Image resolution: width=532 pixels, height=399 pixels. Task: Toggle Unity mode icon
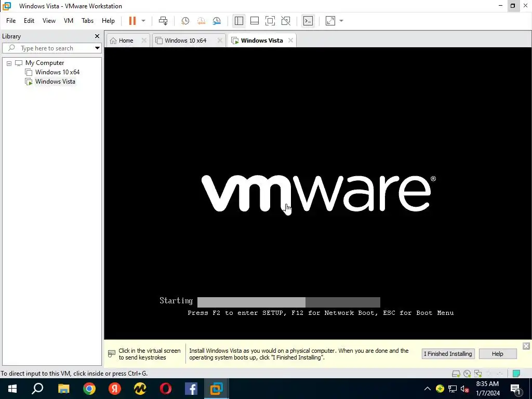pos(286,21)
